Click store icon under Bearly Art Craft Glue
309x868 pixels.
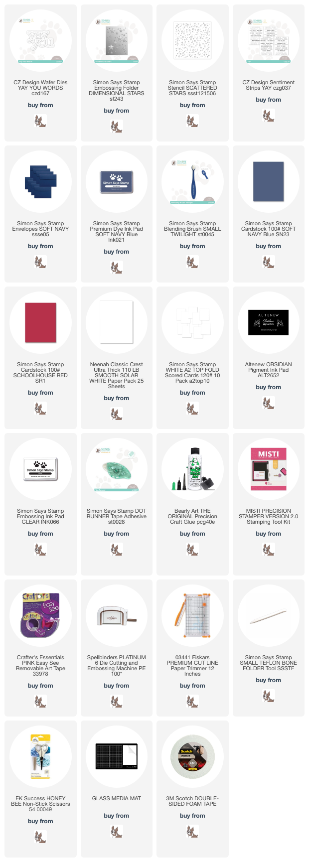192,549
